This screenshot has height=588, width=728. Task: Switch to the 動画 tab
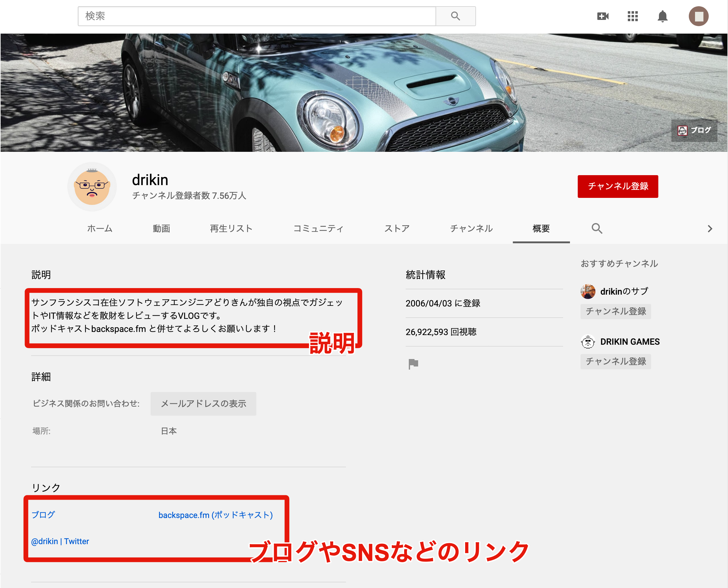click(161, 229)
